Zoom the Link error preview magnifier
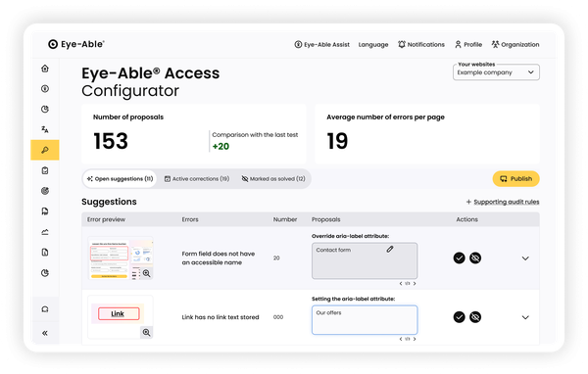 tap(147, 333)
